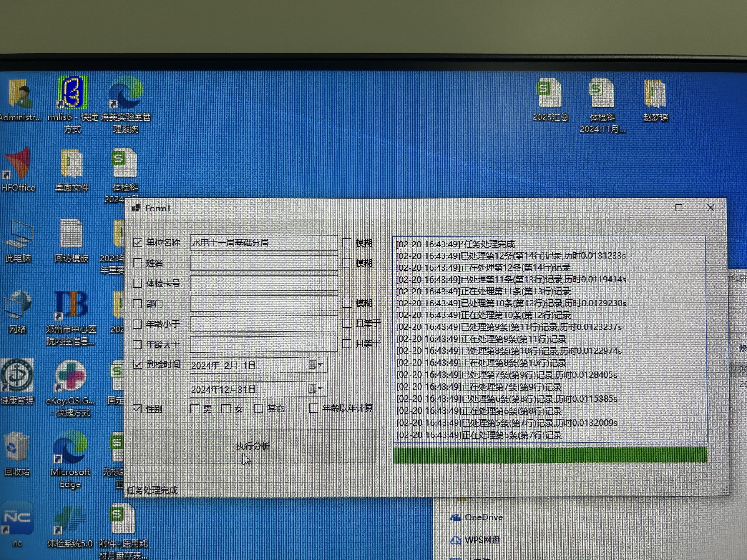This screenshot has width=747, height=560.
Task: Uncheck the 单位名称 checkbox
Action: coord(137,242)
